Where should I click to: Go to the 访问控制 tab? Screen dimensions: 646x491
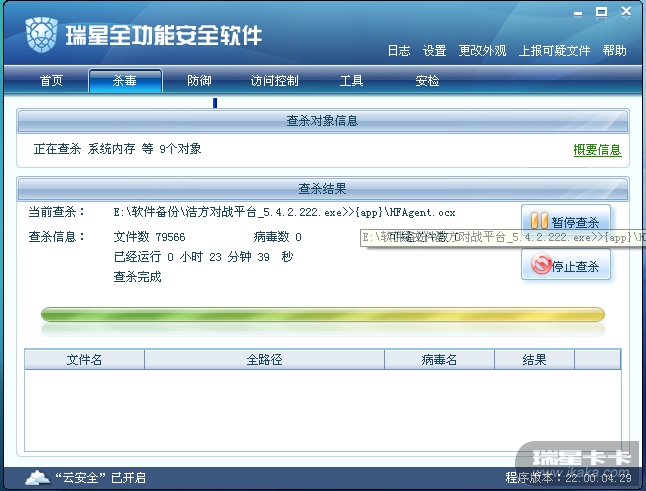(x=274, y=80)
